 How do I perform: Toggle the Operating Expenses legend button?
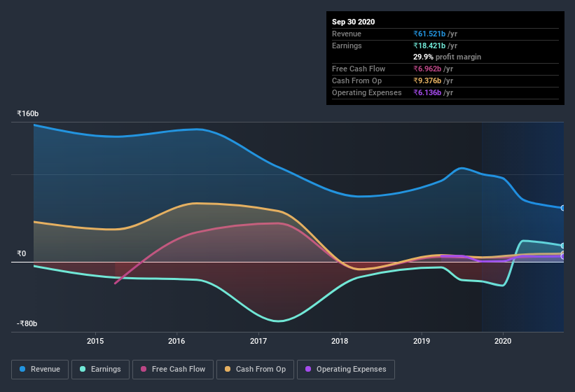(346, 370)
